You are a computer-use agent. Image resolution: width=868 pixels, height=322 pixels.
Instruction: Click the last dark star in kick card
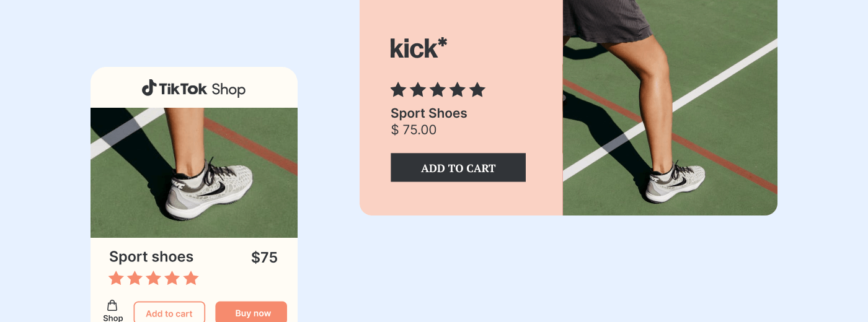click(477, 90)
